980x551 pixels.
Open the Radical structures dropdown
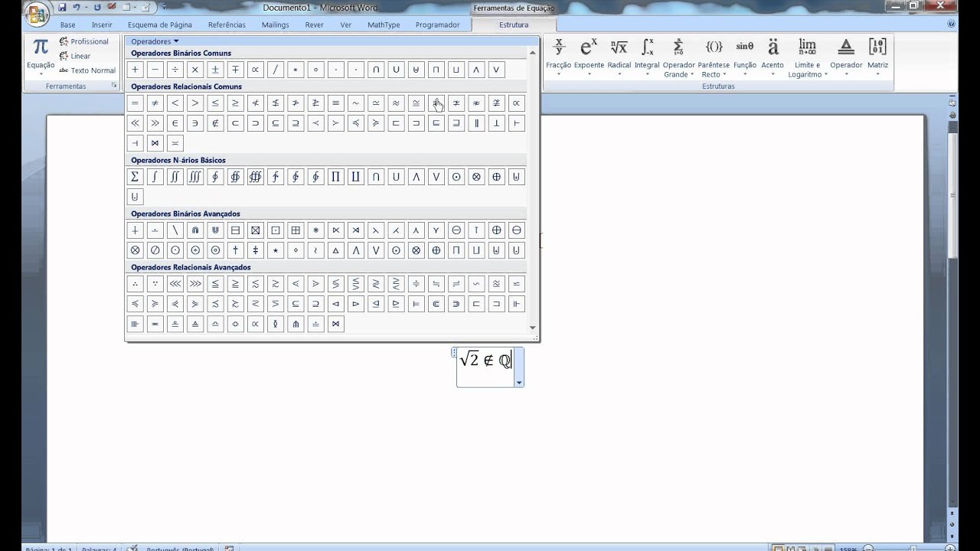pos(619,57)
